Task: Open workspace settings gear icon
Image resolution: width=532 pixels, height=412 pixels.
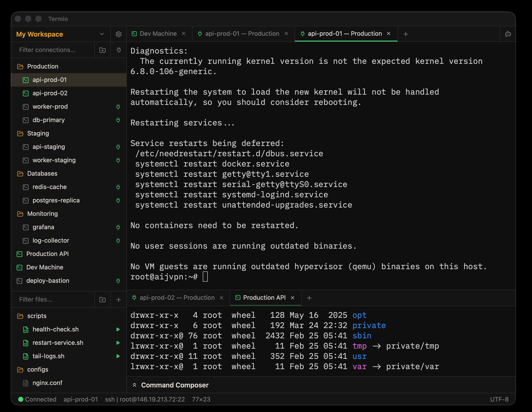Action: [118, 34]
